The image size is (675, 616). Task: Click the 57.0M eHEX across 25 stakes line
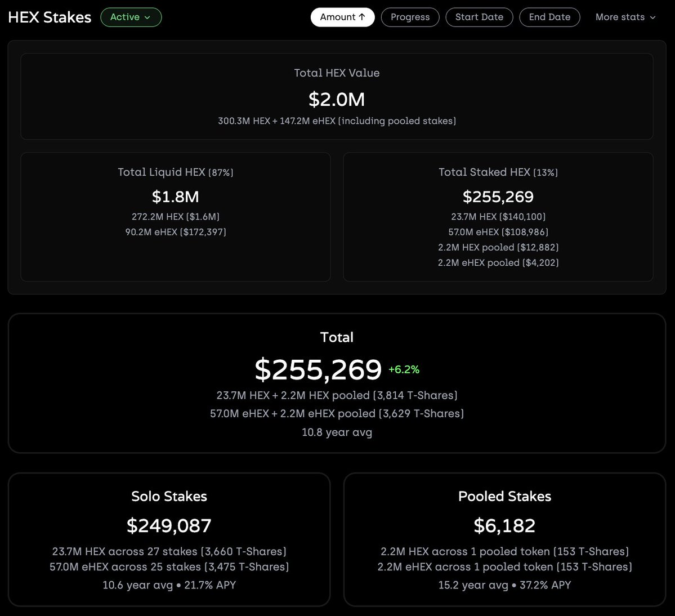169,567
